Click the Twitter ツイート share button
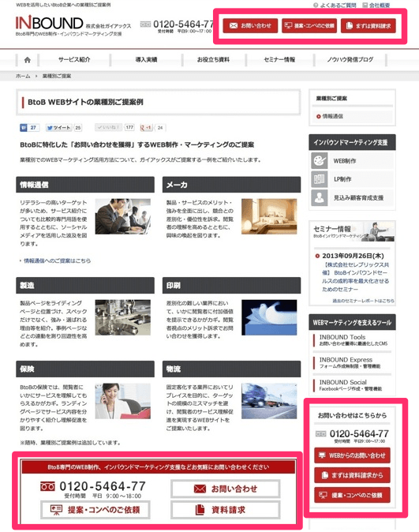This screenshot has width=419, height=532. [x=59, y=128]
